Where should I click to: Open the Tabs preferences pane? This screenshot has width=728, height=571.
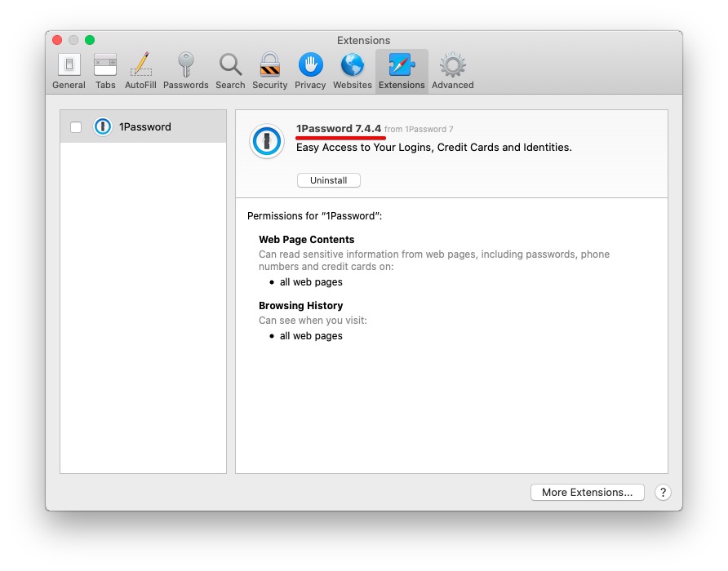pyautogui.click(x=105, y=71)
